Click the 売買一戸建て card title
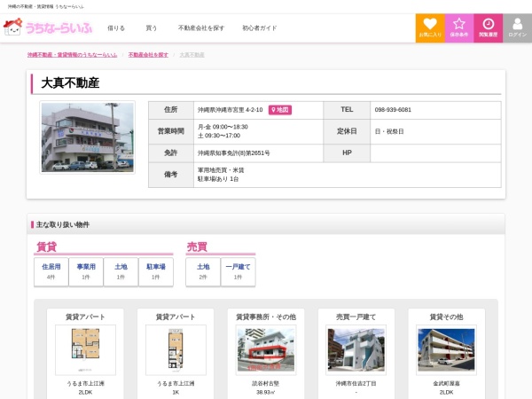This screenshot has height=399, width=532. (x=356, y=317)
